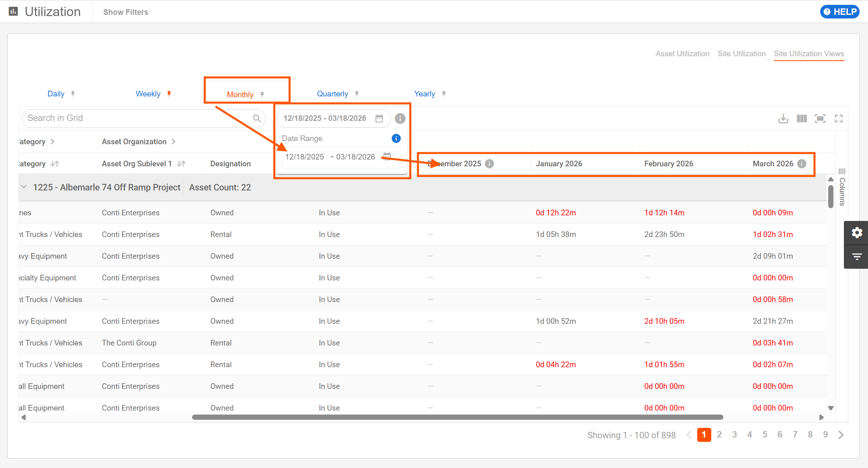The height and width of the screenshot is (468, 868).
Task: Open calendar in date range field
Action: coord(379,119)
